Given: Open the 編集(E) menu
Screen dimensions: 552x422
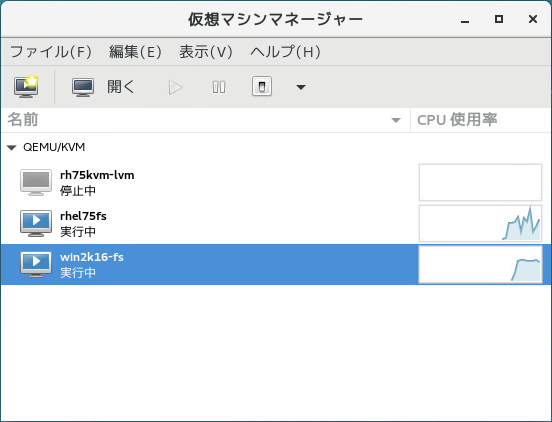Looking at the screenshot, I should [135, 52].
